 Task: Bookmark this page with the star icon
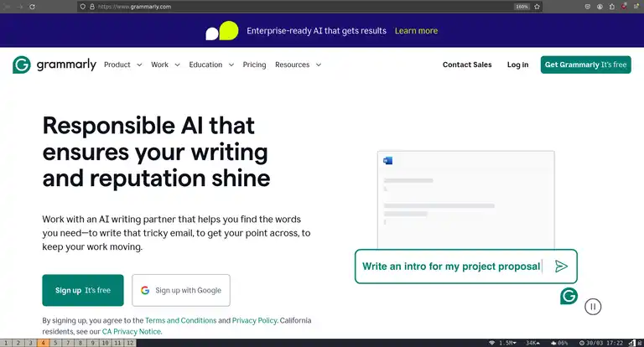coord(537,7)
